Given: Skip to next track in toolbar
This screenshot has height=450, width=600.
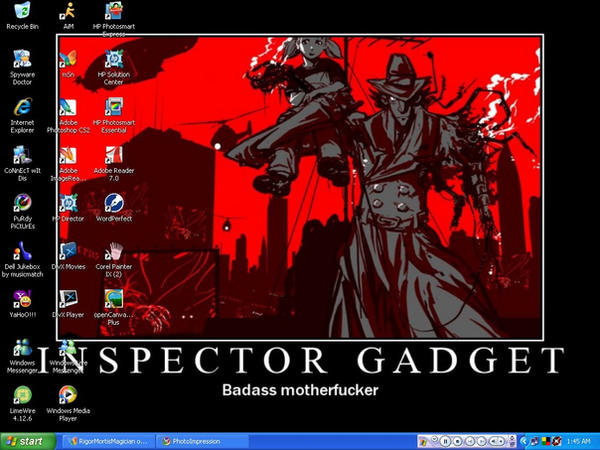Looking at the screenshot, I should (482, 441).
